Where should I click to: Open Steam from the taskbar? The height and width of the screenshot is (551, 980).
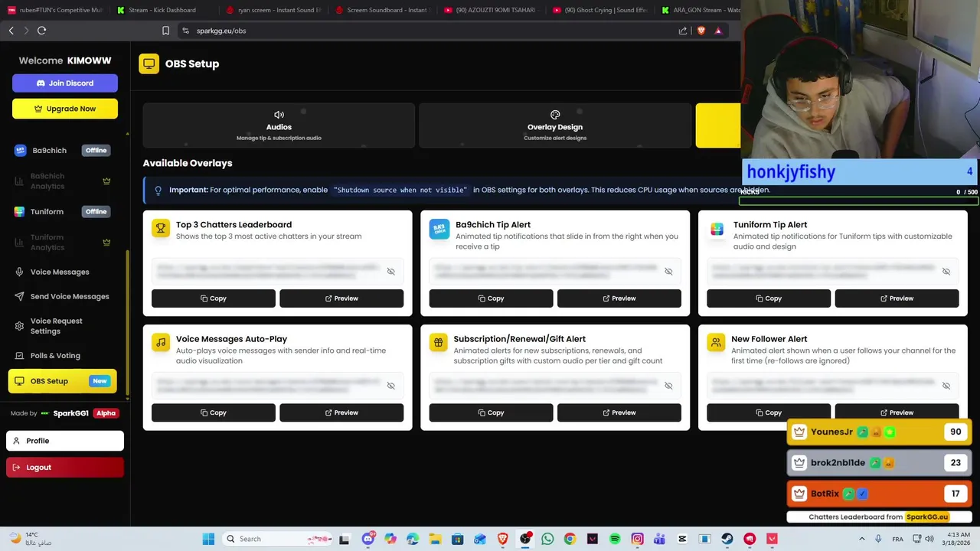pyautogui.click(x=727, y=539)
